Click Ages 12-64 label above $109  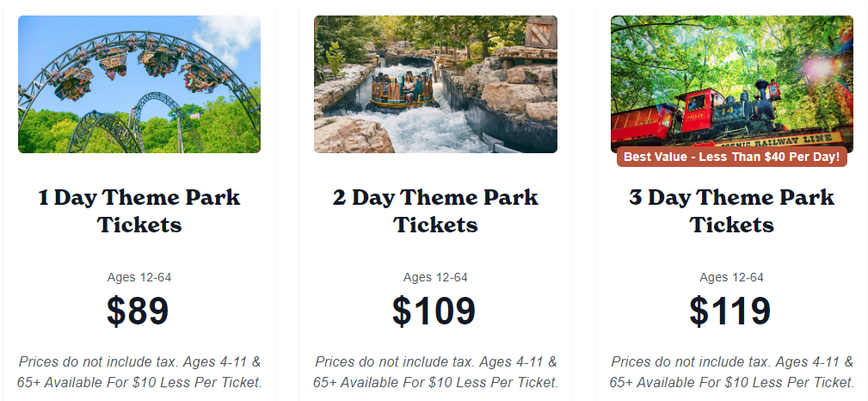(x=435, y=277)
